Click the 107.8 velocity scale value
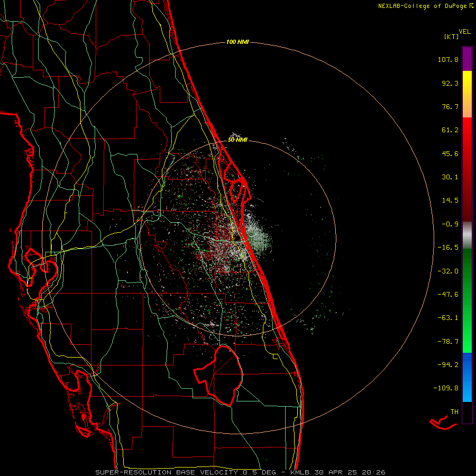 448,59
